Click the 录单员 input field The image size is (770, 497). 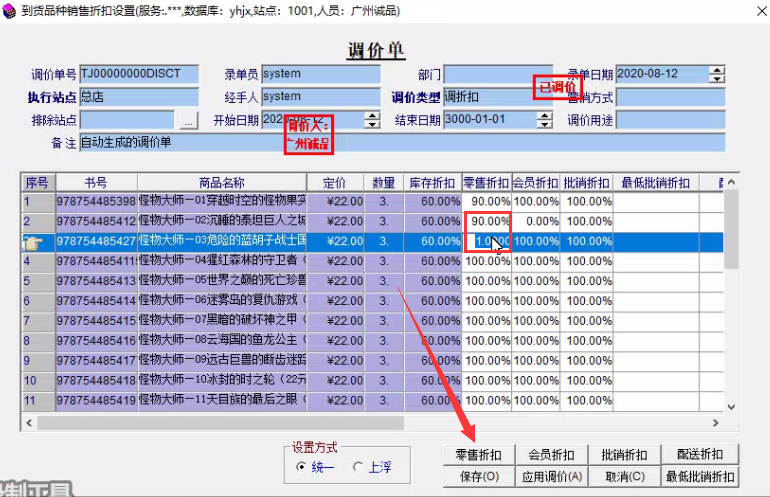click(x=321, y=74)
